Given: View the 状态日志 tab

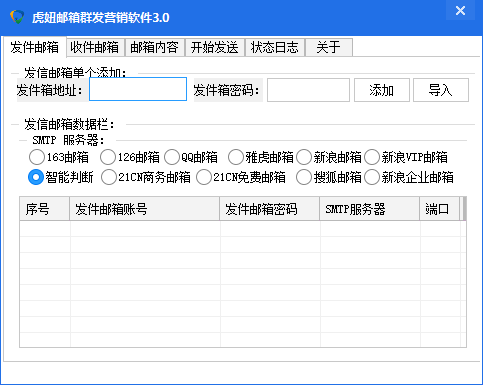Looking at the screenshot, I should point(275,47).
